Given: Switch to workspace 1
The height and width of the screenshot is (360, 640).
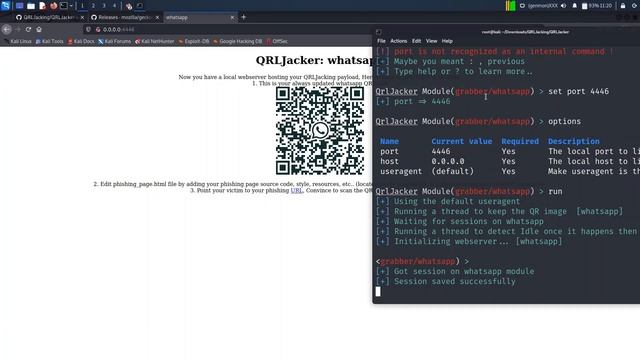Looking at the screenshot, I should click(82, 6).
